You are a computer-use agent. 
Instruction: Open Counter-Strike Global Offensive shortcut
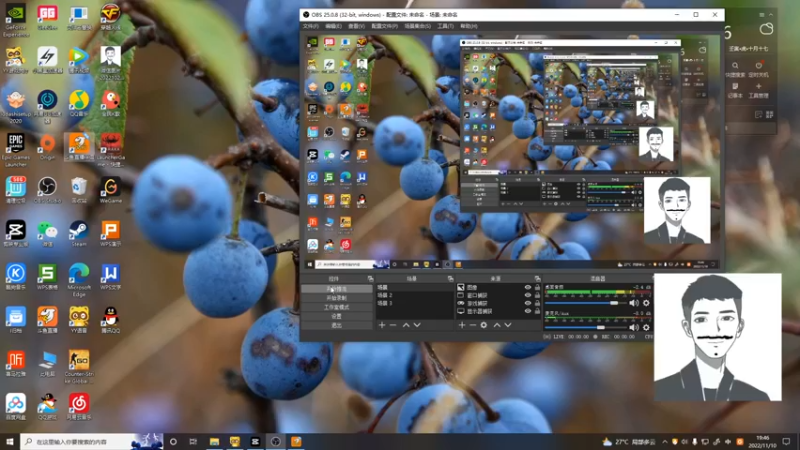point(79,366)
